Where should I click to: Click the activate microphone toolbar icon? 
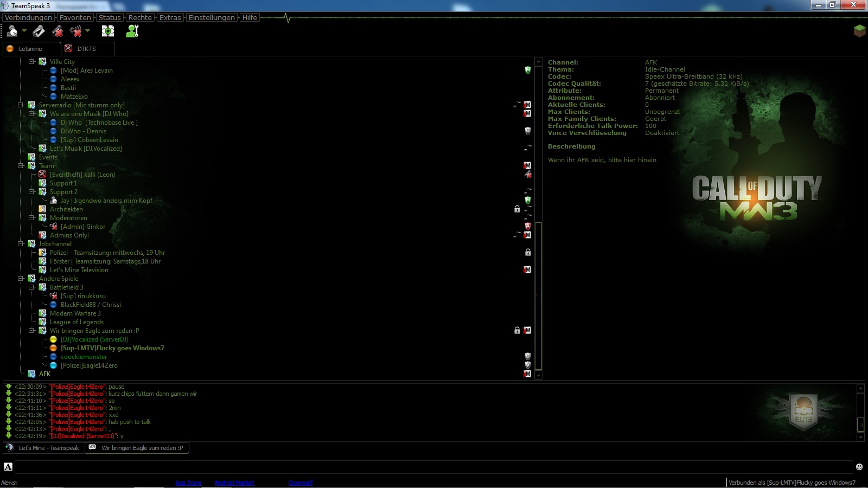(39, 31)
